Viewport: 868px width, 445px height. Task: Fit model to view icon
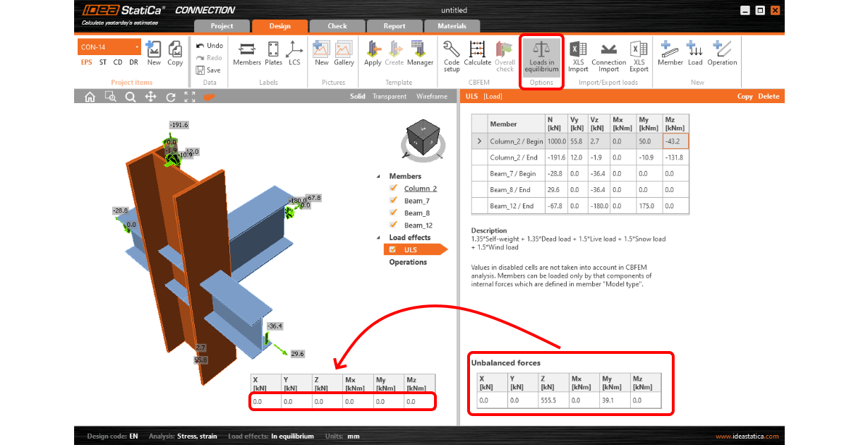tap(190, 97)
